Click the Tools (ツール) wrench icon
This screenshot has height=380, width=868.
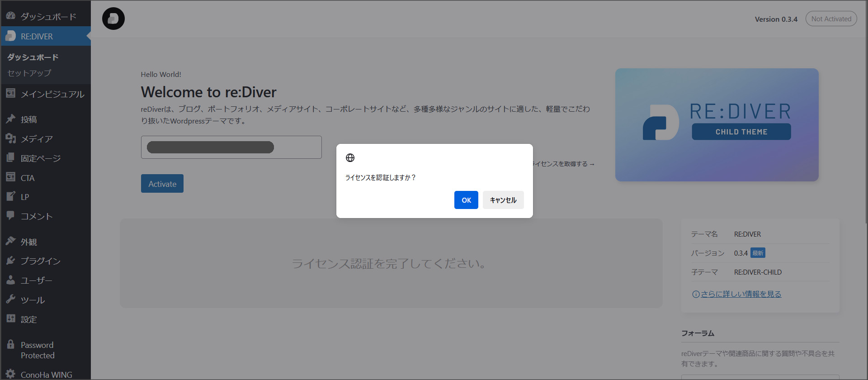[x=11, y=299]
